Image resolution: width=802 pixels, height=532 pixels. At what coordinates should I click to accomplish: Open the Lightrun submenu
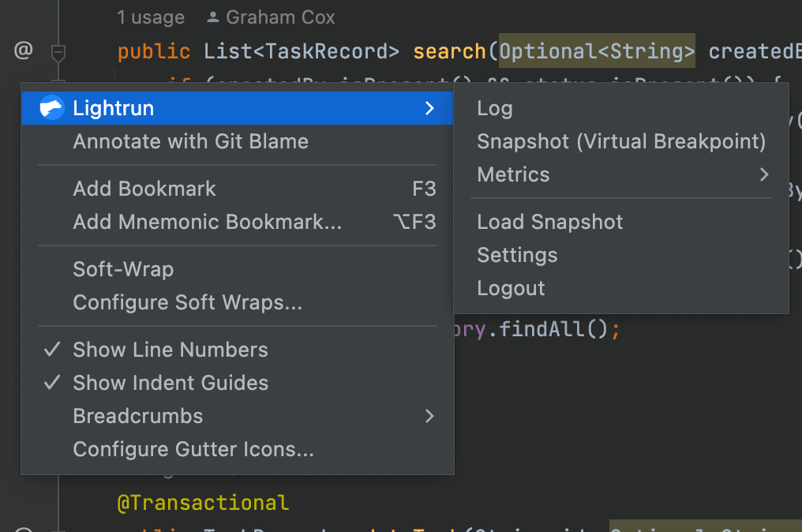click(238, 108)
